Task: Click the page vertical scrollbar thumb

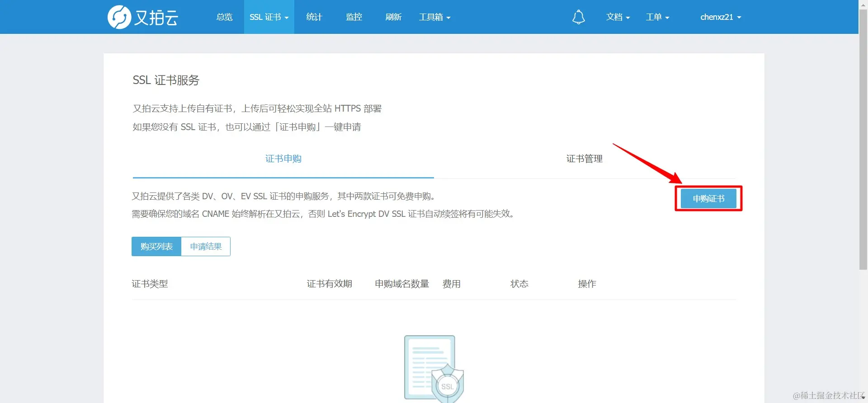Action: [863, 140]
